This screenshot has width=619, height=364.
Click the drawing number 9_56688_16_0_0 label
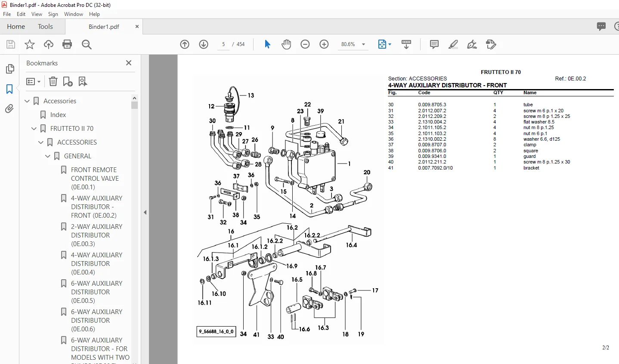[216, 332]
